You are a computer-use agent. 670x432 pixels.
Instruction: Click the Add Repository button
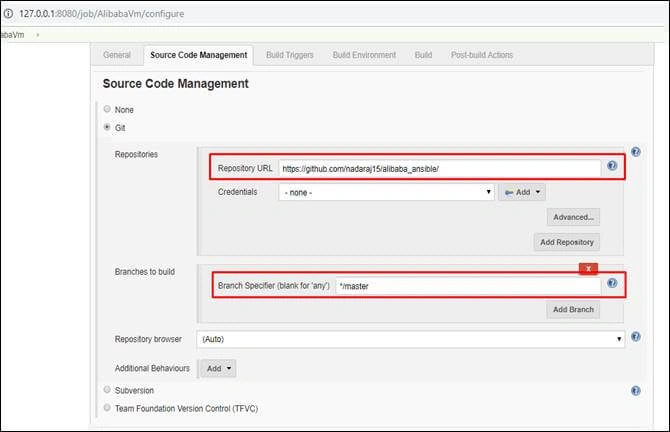coord(567,242)
